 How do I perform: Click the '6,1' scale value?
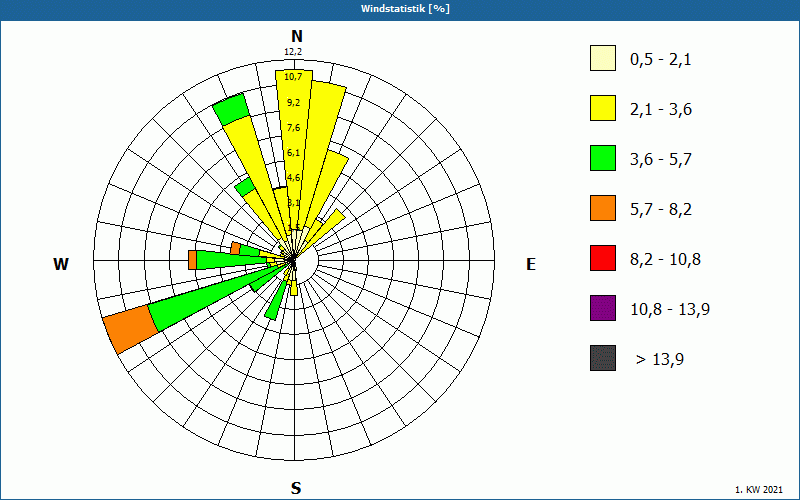293,153
